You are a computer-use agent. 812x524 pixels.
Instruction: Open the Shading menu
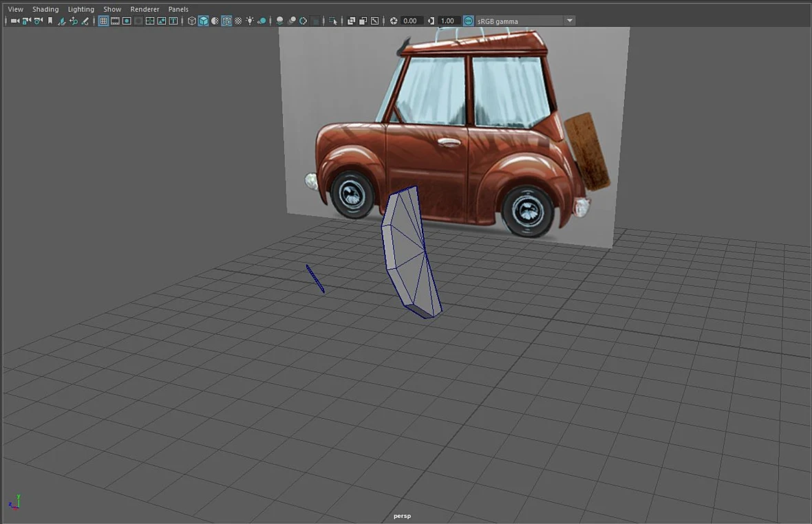(x=45, y=9)
